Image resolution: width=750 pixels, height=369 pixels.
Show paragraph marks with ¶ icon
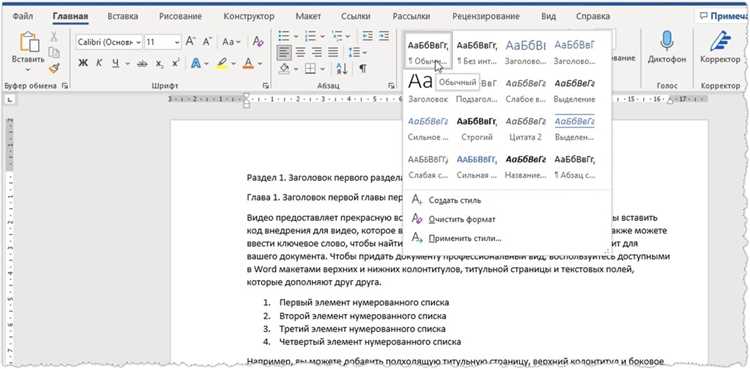(363, 68)
